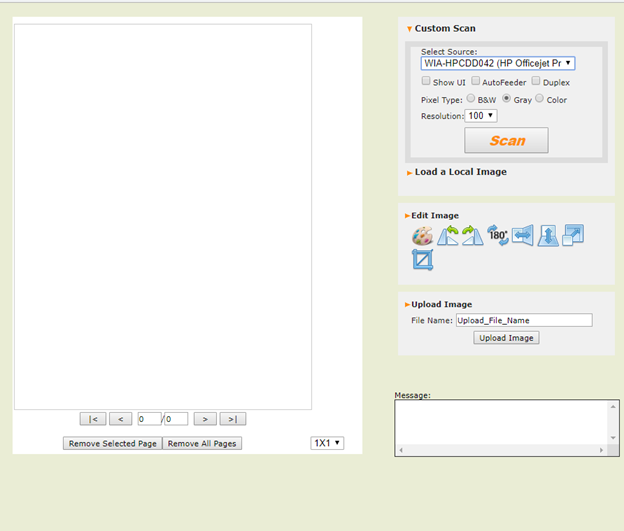Viewport: 624px width, 531px height.
Task: Click the File Name input field
Action: click(523, 320)
